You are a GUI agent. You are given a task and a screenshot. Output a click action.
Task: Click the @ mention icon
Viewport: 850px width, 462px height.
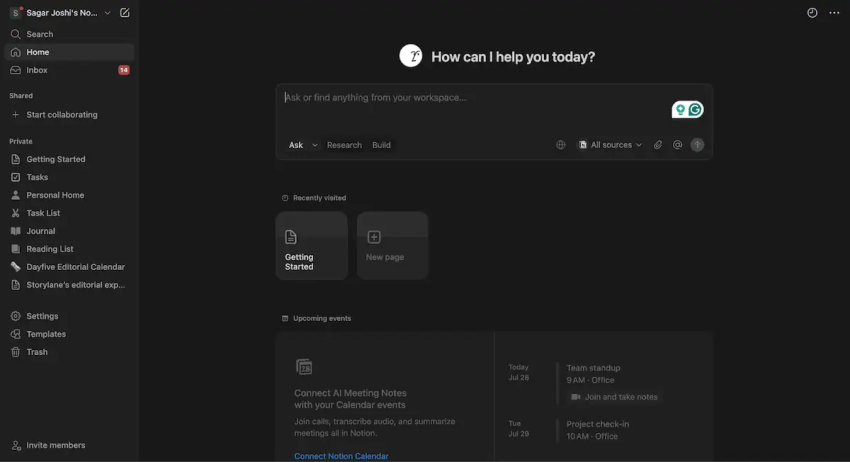coord(677,145)
